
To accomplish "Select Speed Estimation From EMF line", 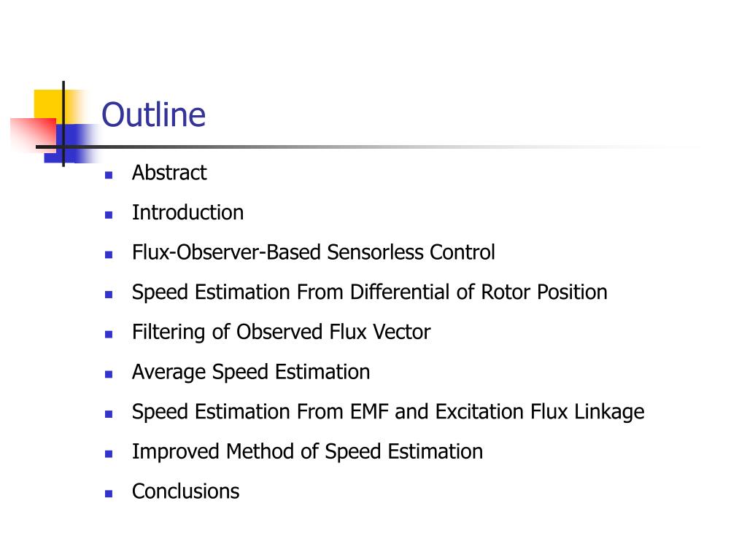I will click(x=388, y=411).
